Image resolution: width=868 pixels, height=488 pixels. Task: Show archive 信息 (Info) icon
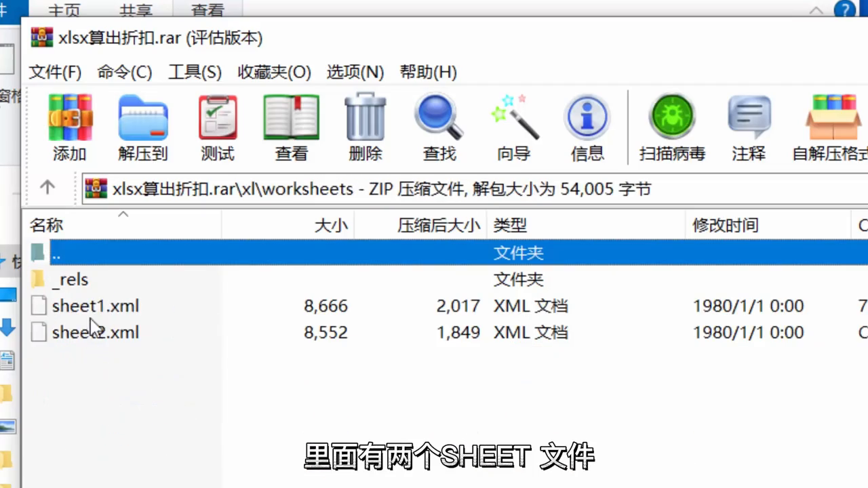(x=587, y=117)
